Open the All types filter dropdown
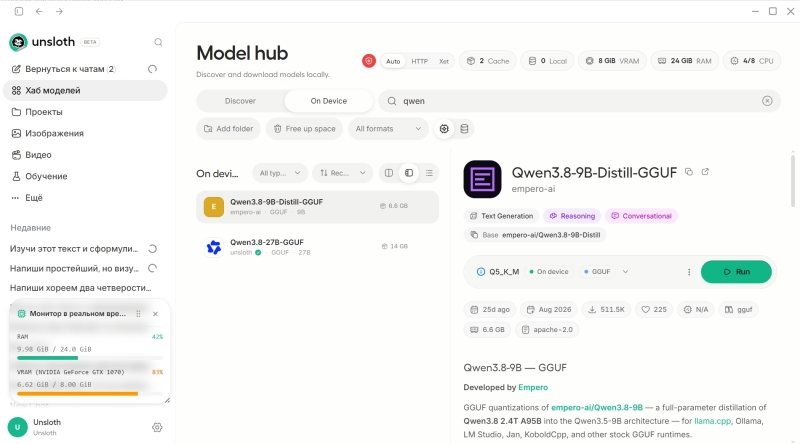800x444 pixels. 280,173
